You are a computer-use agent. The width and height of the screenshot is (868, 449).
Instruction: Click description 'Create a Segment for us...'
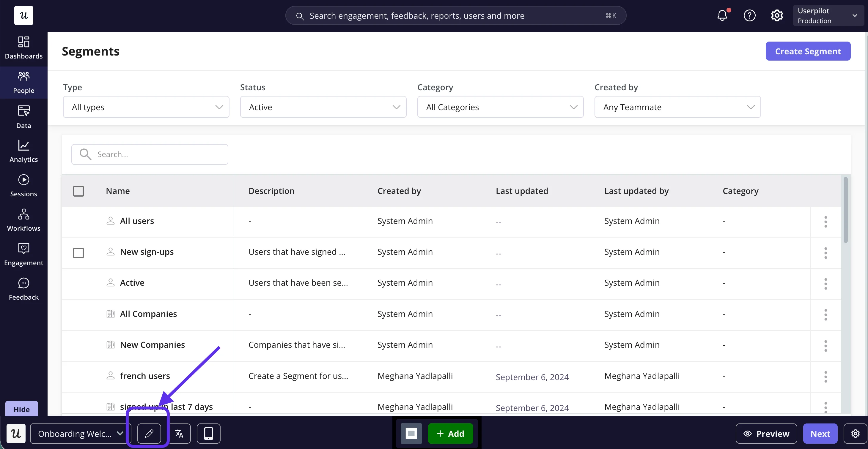(x=298, y=376)
